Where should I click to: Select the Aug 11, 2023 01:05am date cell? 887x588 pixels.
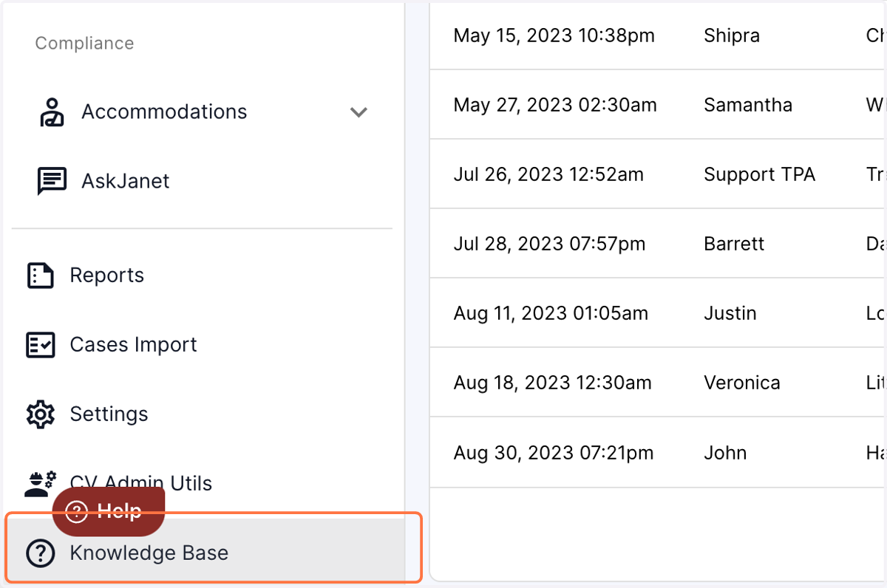[551, 313]
